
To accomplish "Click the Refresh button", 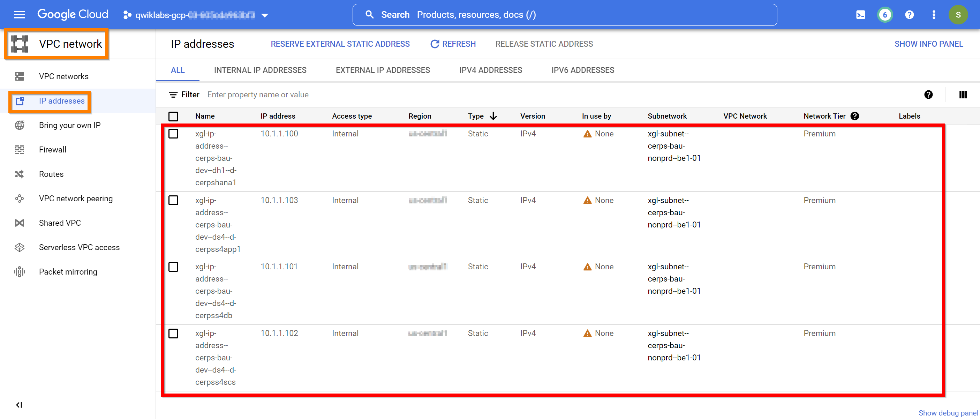I will coord(453,44).
